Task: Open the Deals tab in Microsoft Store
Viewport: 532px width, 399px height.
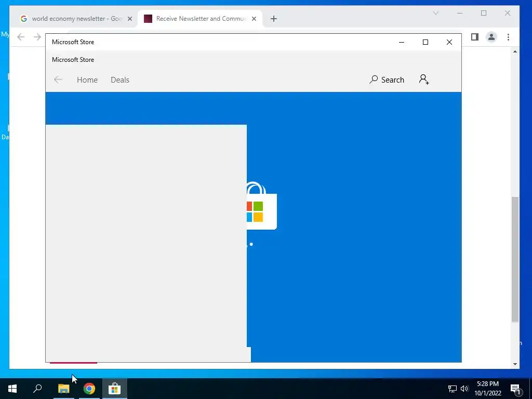Action: coord(120,79)
